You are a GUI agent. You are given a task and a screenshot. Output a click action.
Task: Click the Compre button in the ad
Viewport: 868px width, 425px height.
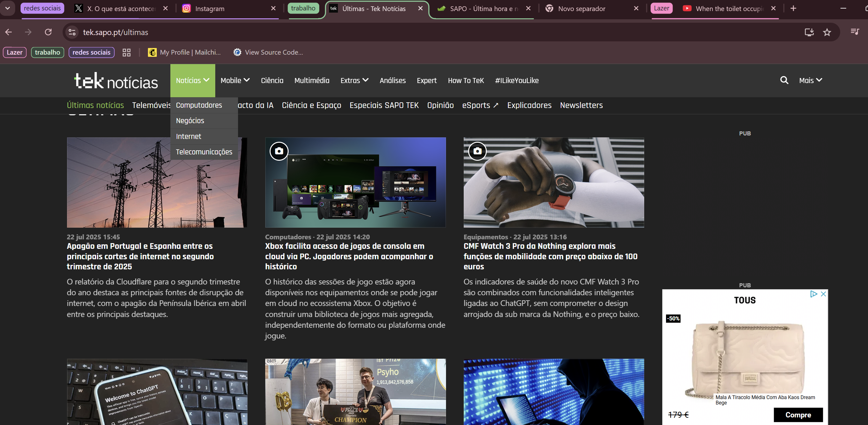798,415
